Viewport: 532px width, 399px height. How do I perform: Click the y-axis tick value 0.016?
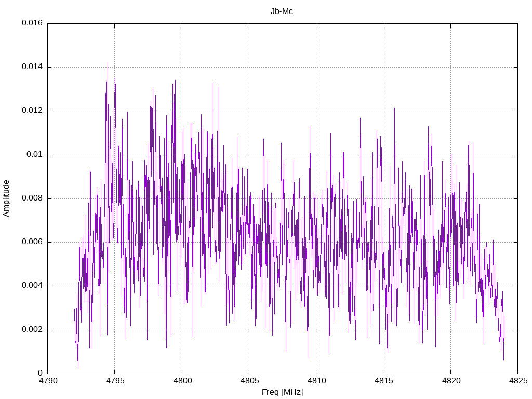pyautogui.click(x=32, y=23)
